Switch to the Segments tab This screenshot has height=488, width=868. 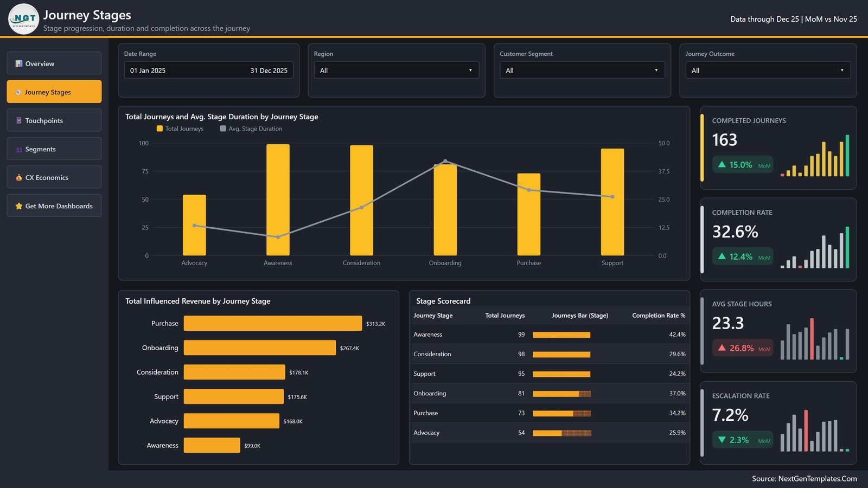(54, 149)
